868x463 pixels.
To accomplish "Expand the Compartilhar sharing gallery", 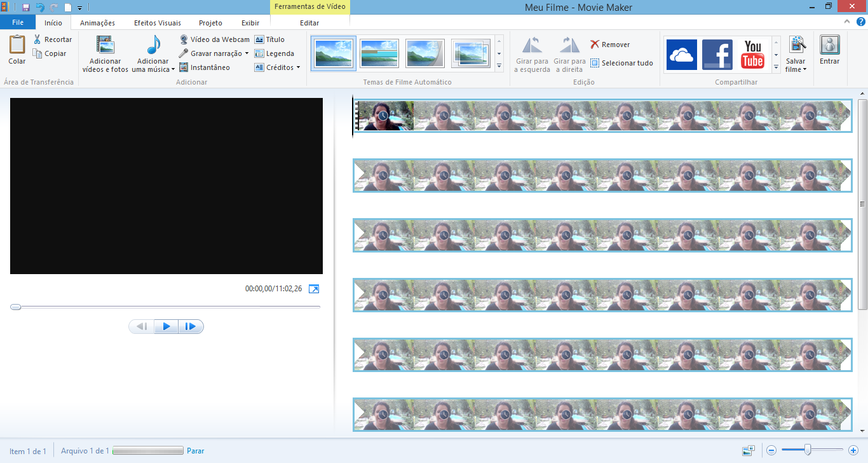I will (776, 66).
